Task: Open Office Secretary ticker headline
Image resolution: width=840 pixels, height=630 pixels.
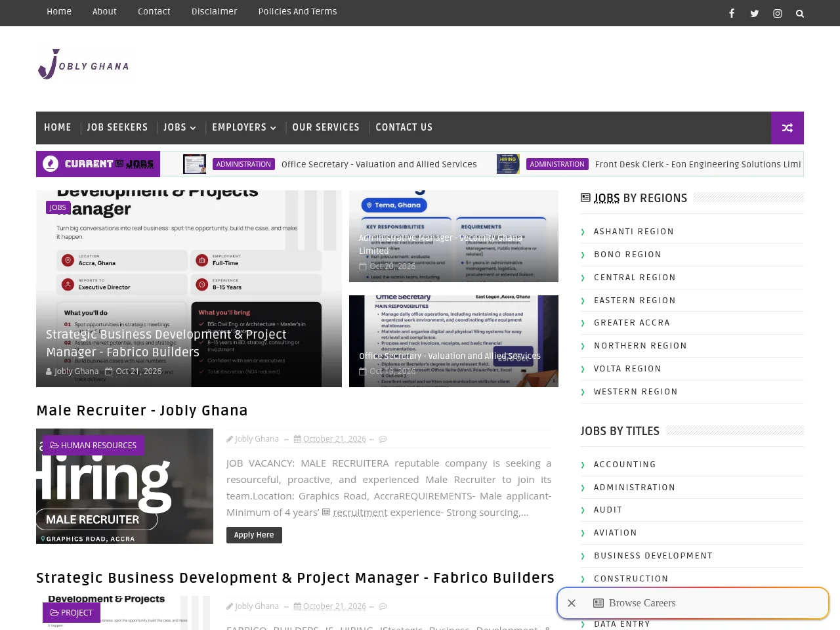Action: point(379,164)
